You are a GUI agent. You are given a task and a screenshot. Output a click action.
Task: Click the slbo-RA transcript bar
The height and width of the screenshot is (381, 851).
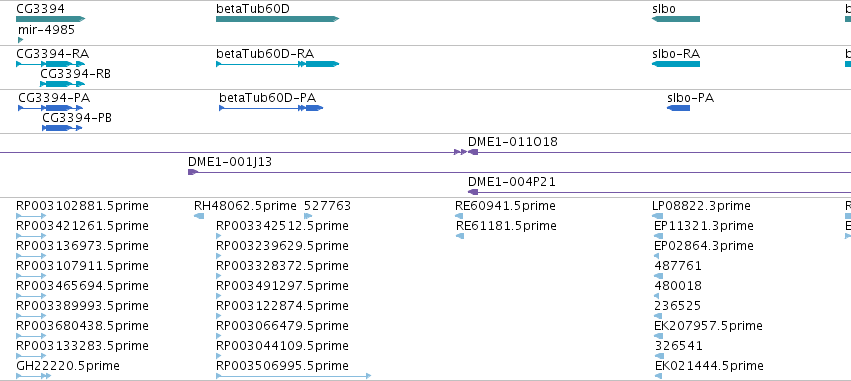676,64
